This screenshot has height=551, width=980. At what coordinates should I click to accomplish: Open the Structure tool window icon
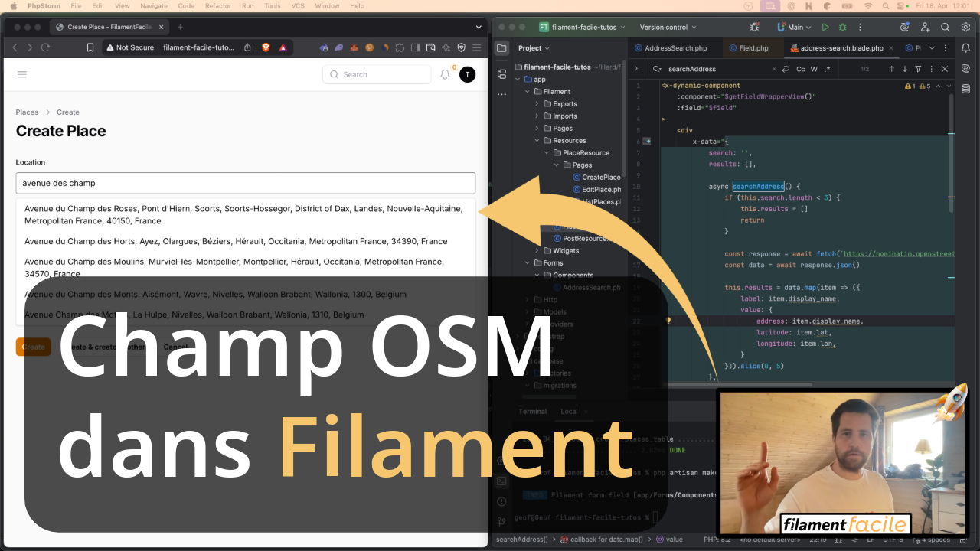tap(501, 74)
